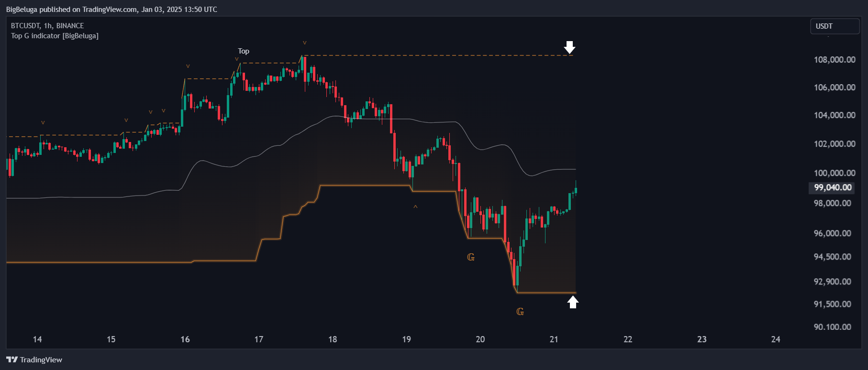
Task: Click the 91,500.00 price axis label
Action: 833,304
